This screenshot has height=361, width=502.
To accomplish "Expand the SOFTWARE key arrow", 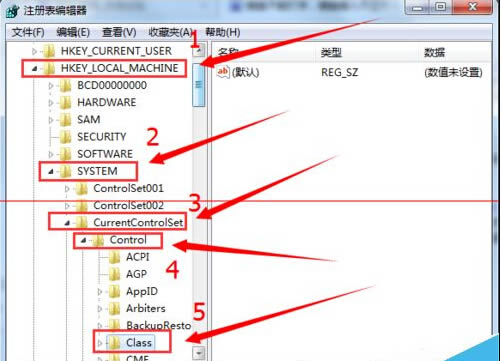I will (x=51, y=154).
